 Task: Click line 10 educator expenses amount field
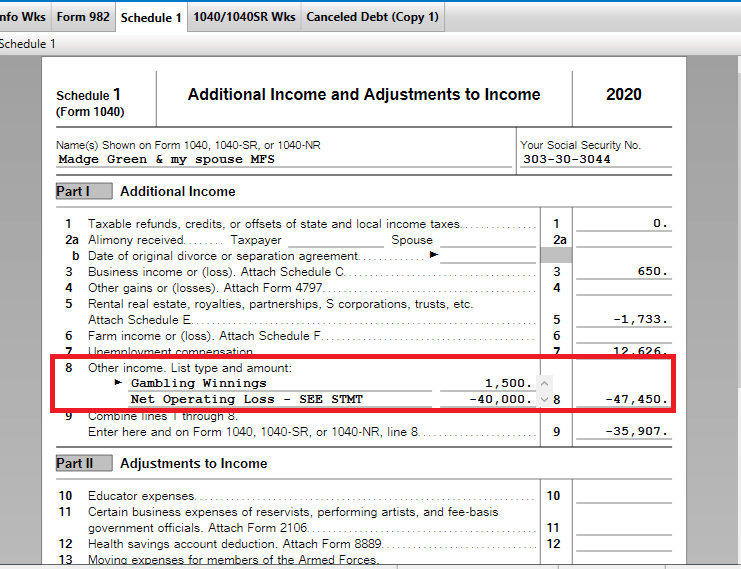pyautogui.click(x=623, y=496)
